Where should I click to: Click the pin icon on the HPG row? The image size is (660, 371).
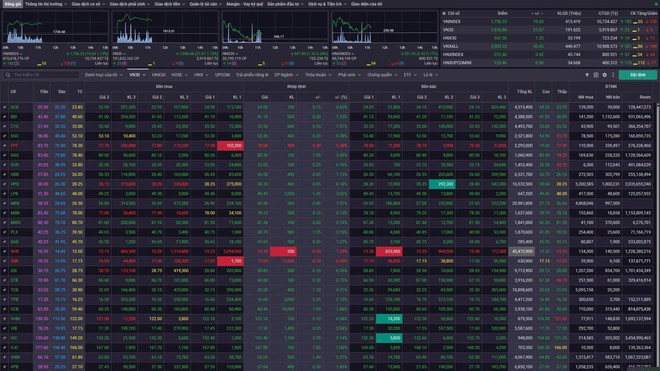pyautogui.click(x=5, y=184)
